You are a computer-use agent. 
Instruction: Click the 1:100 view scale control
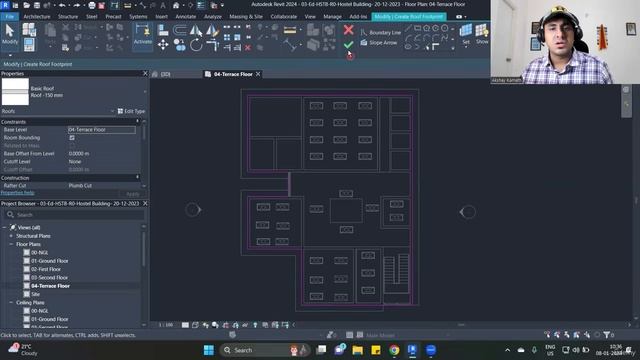click(x=166, y=325)
